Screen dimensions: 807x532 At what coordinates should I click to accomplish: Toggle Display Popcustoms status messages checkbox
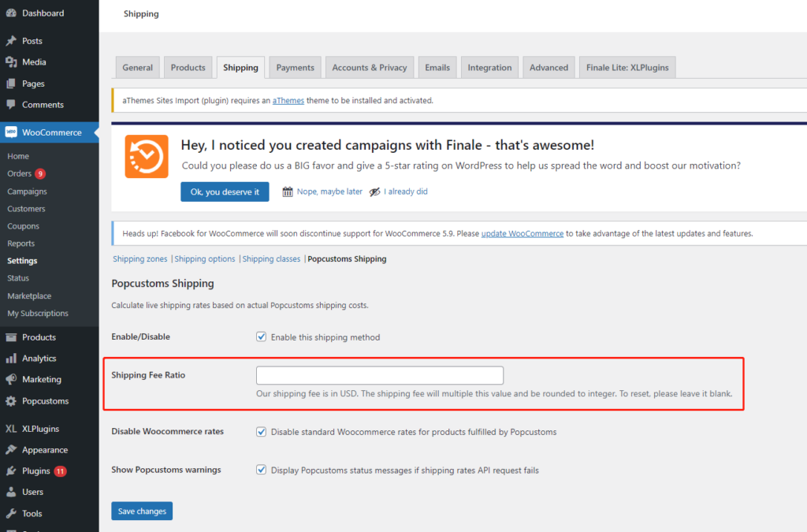click(x=262, y=470)
